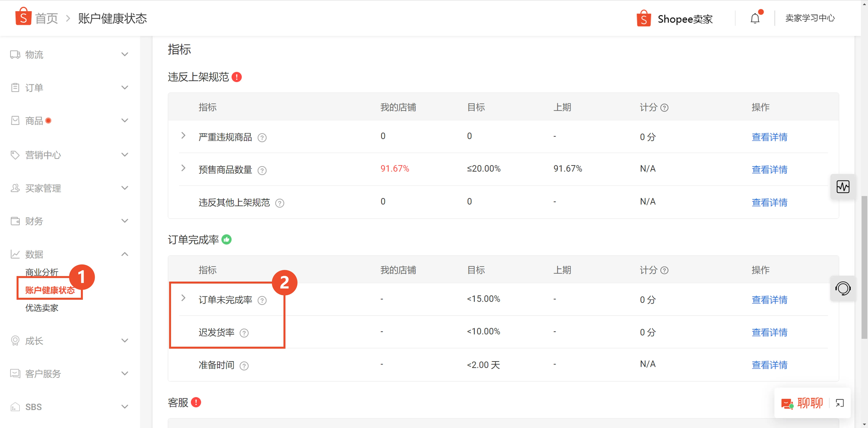
Task: Click the question mark next to 迟发货率
Action: [244, 333]
